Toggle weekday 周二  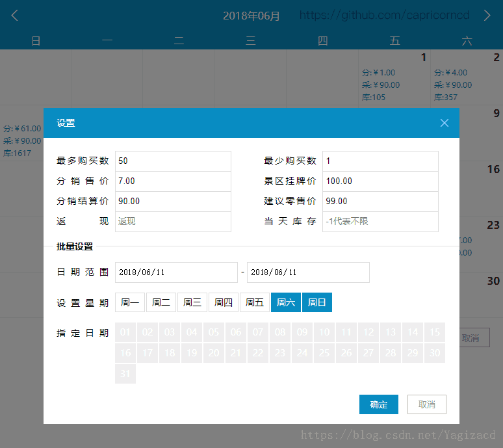161,302
